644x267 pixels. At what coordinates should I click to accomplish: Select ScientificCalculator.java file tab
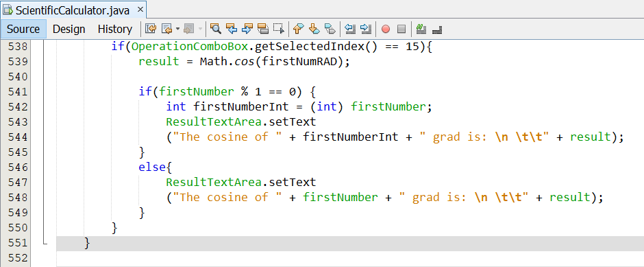coord(73,10)
